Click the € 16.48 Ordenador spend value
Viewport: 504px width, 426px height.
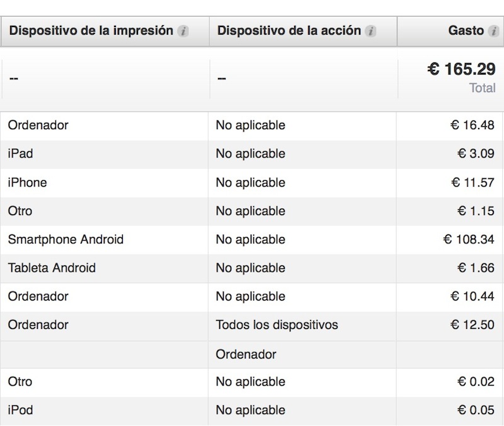472,125
